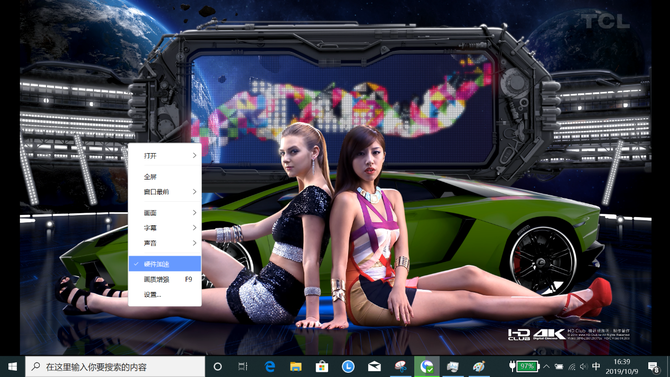
Task: Expand the 打开 submenu arrow
Action: (x=194, y=156)
